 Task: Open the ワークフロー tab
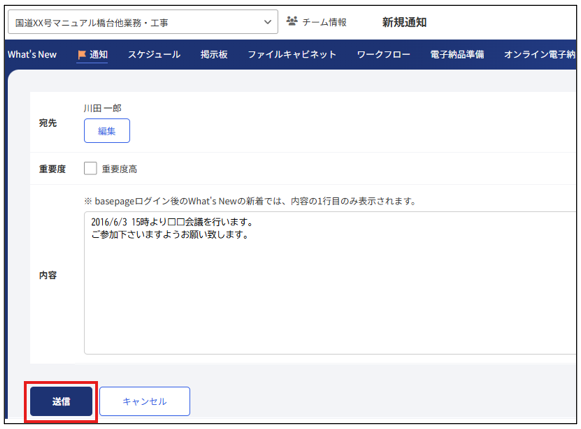[383, 55]
